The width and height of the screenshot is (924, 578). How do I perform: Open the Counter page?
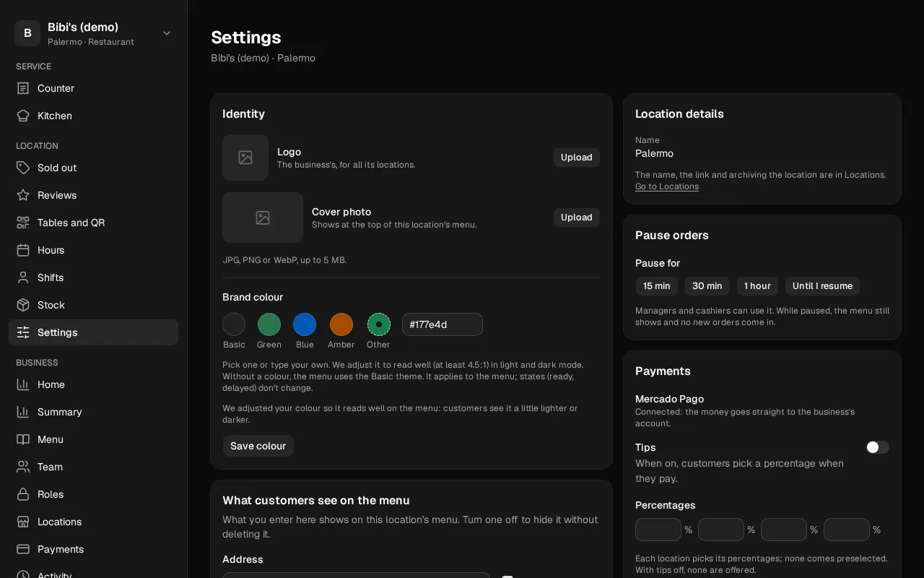tap(93, 88)
